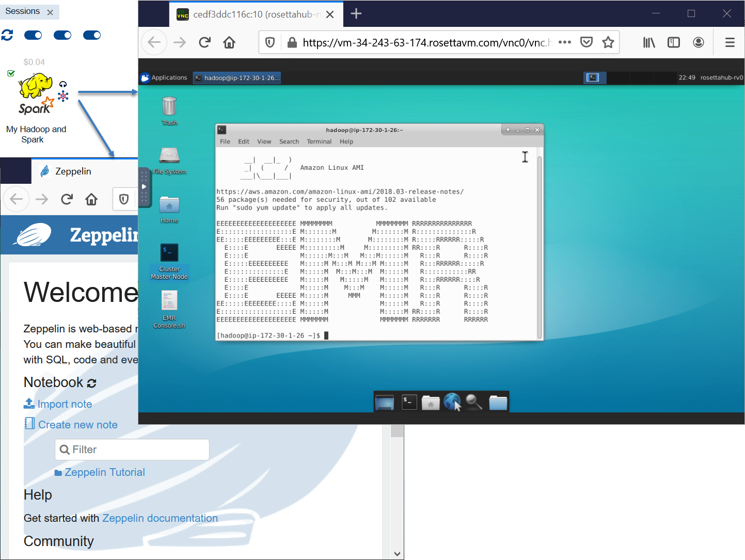Open the Zeppelin documentation link
Screen dimensions: 745x560
(160, 518)
